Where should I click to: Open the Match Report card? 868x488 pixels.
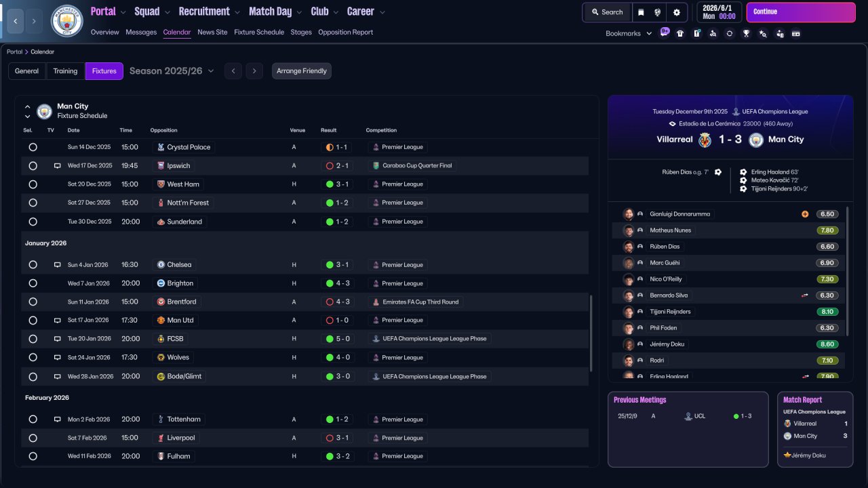click(x=814, y=429)
